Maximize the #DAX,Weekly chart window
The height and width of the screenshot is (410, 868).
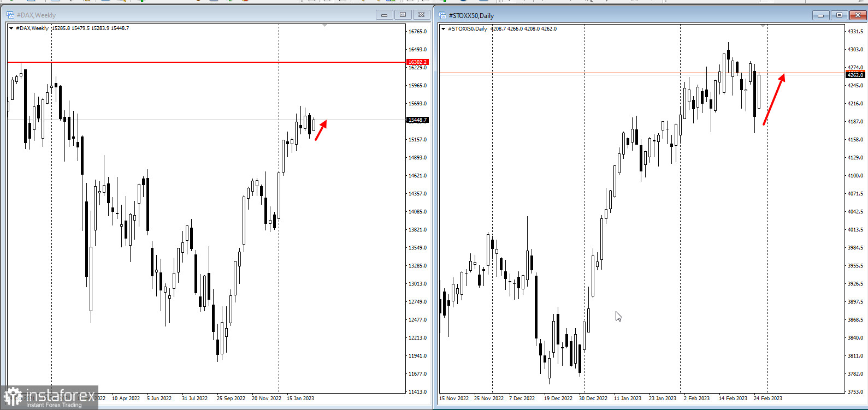pos(403,15)
